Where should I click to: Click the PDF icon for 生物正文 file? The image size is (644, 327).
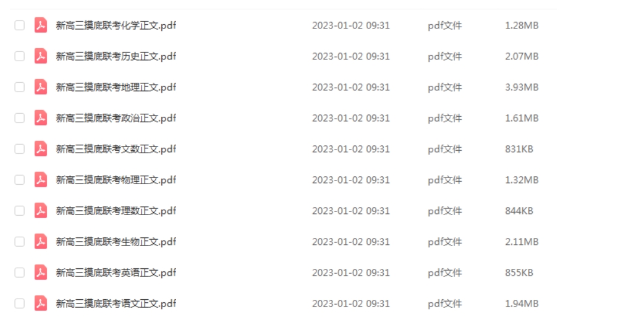(x=41, y=242)
